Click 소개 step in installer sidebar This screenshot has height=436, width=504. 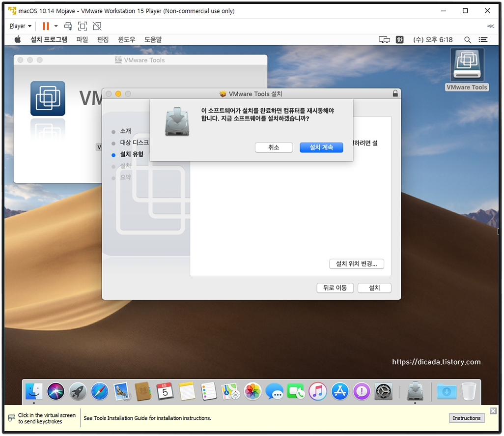click(x=125, y=131)
